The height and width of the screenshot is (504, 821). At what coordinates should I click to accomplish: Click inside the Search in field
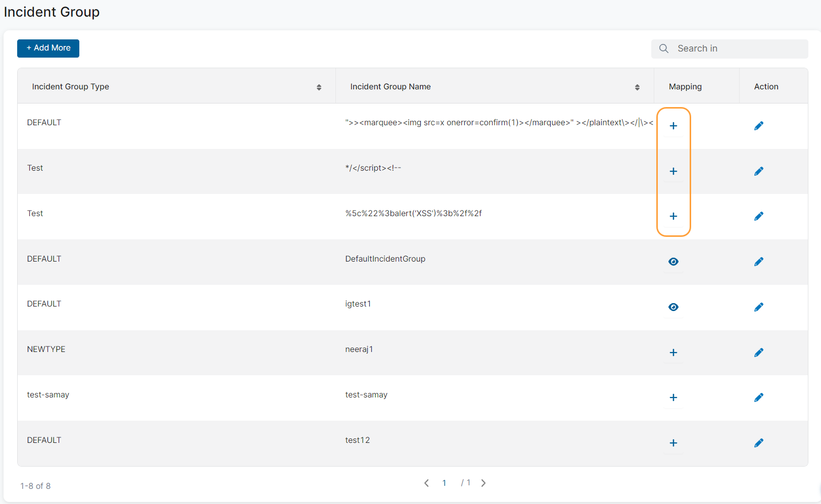pyautogui.click(x=733, y=48)
